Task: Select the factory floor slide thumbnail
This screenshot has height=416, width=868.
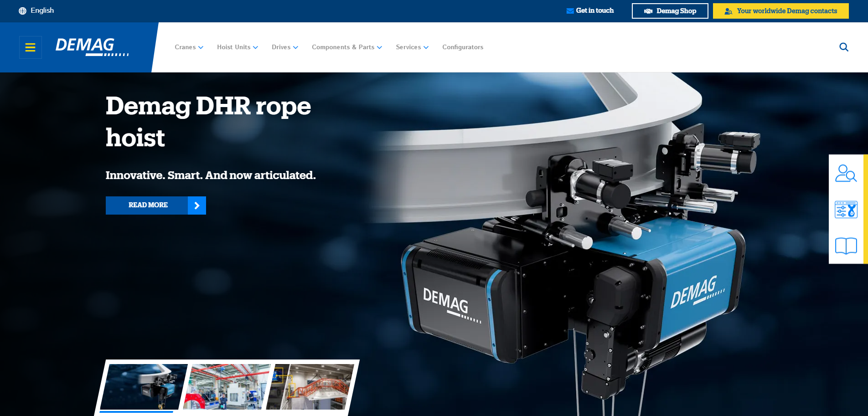Action: pos(227,387)
